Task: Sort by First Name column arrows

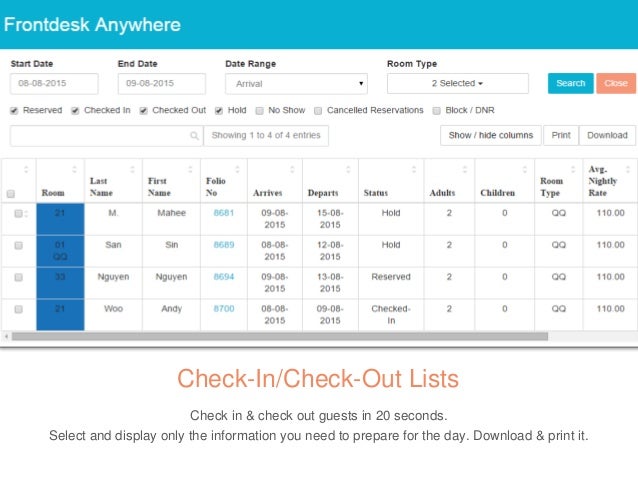Action: [190, 169]
